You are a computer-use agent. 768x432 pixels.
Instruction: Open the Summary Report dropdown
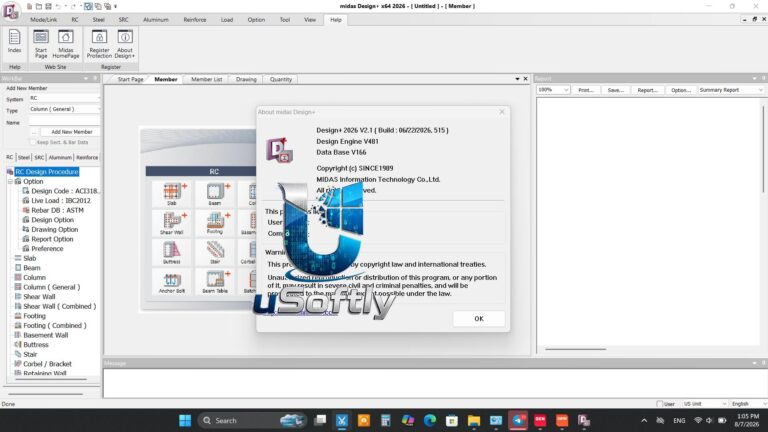pyautogui.click(x=731, y=90)
